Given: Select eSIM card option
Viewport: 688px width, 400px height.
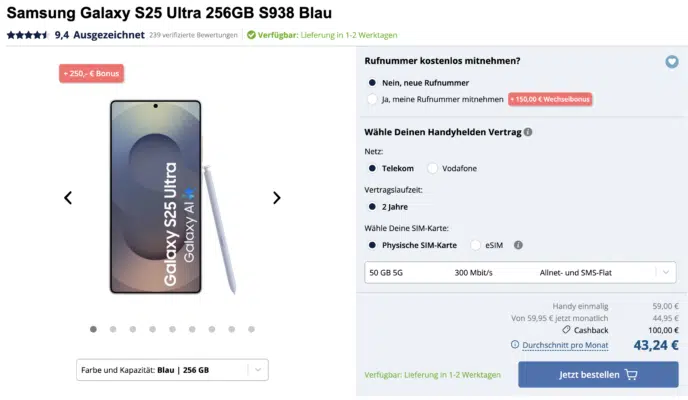Looking at the screenshot, I should pos(476,245).
